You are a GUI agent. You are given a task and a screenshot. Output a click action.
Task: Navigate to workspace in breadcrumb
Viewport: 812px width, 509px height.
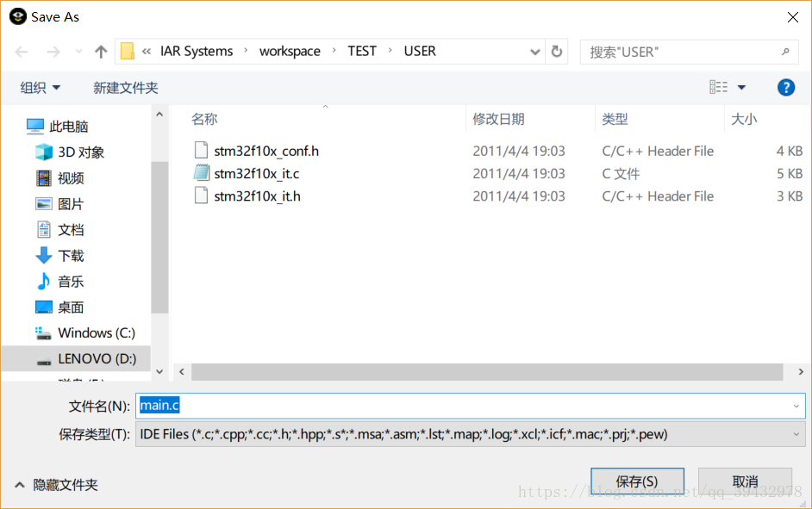[290, 51]
